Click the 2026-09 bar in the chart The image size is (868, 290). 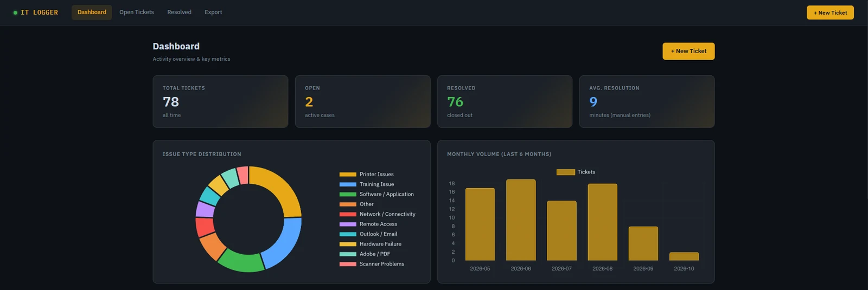click(643, 243)
